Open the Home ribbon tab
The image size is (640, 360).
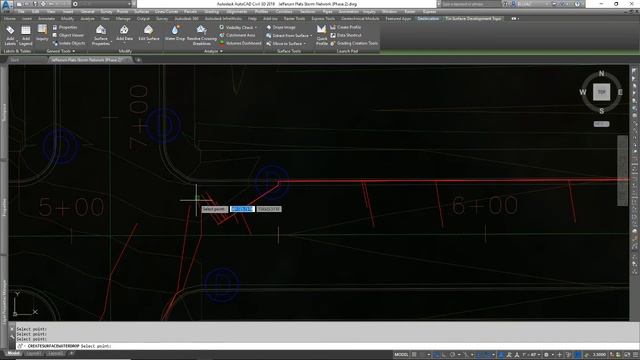point(10,19)
